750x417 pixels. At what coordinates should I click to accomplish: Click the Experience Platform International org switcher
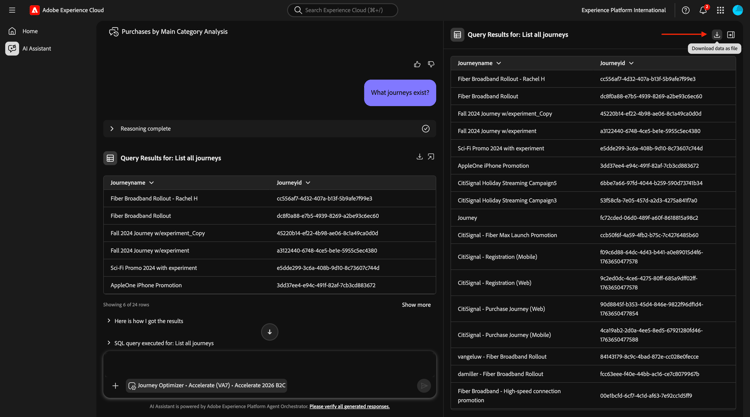click(x=623, y=10)
